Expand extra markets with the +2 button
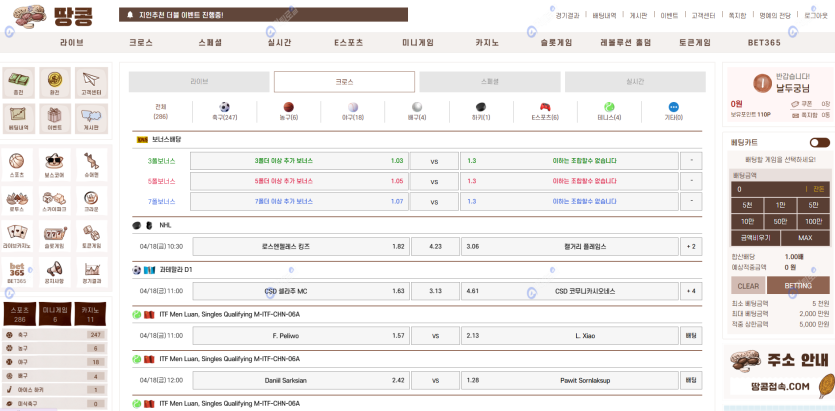The width and height of the screenshot is (835, 411). (691, 246)
